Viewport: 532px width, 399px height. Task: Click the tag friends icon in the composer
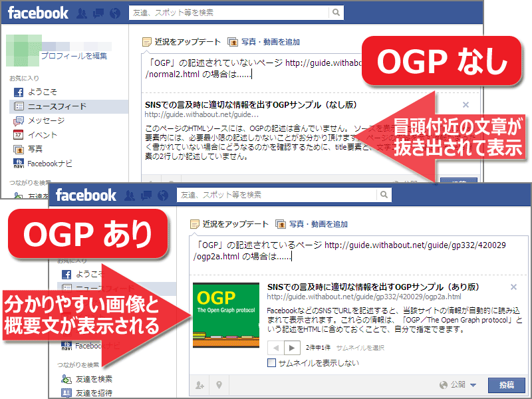coord(199,385)
